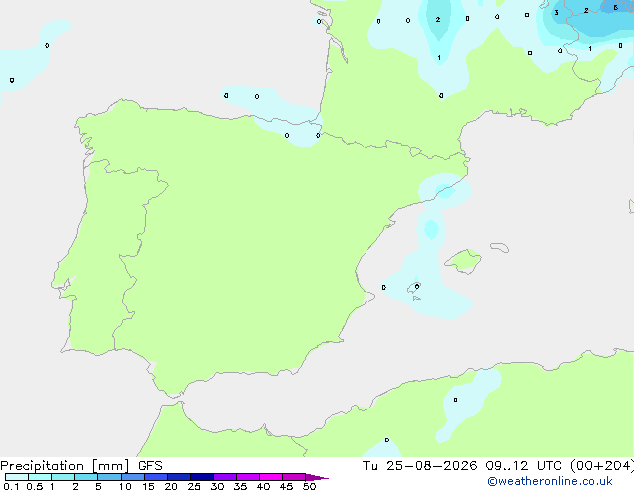Click the '20' legend scale label

(171, 486)
